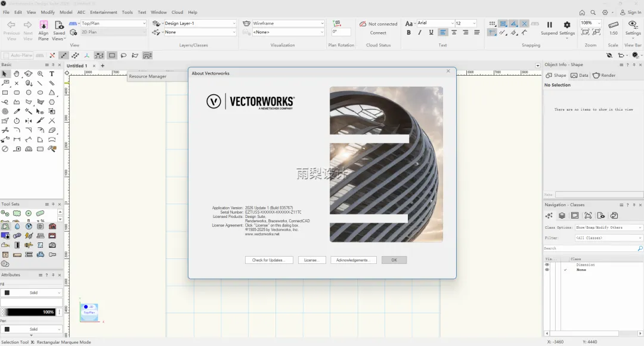Select the Rectangle tool in Basic palette
This screenshot has width=644, height=346.
[5, 93]
